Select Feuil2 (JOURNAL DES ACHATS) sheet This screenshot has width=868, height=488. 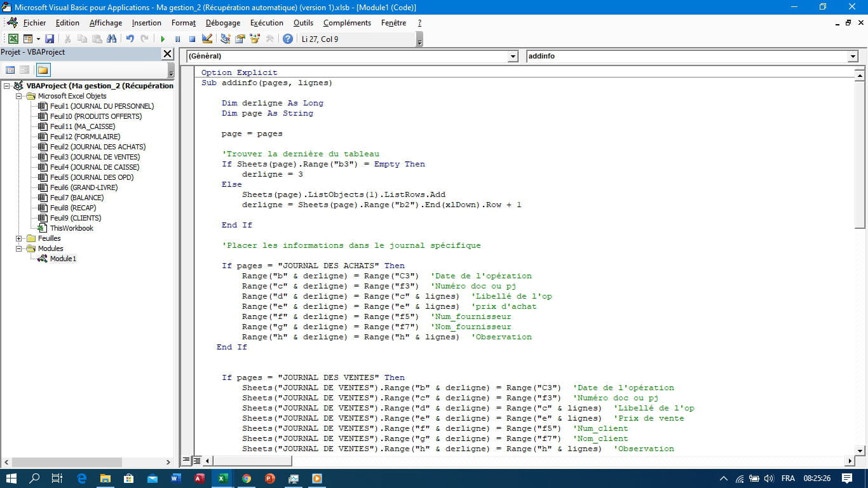click(98, 147)
